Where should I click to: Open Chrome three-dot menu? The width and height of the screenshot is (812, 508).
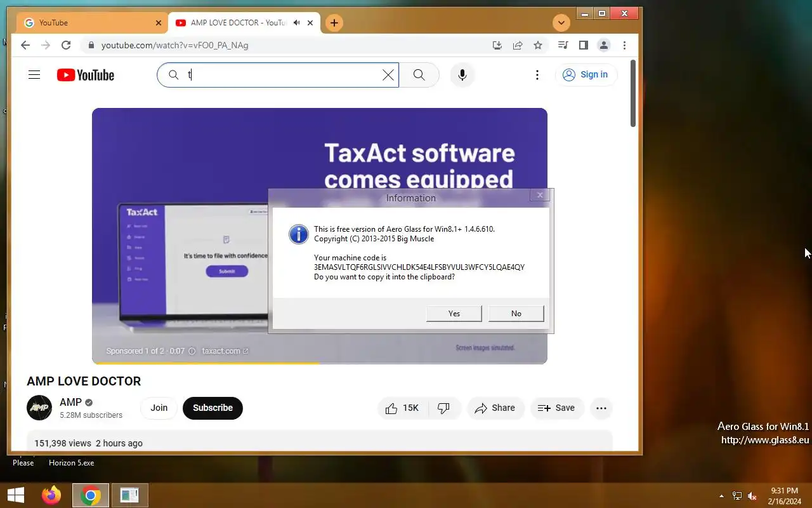(625, 45)
